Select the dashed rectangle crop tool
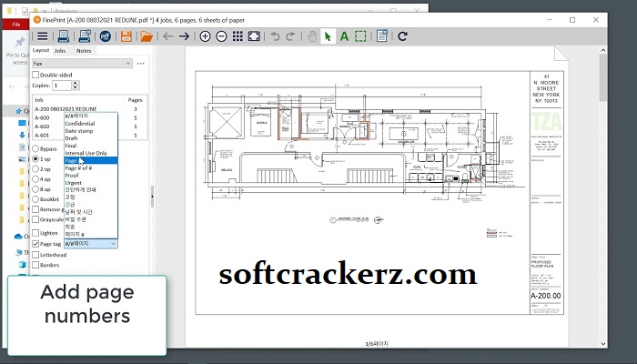The width and height of the screenshot is (637, 364). pyautogui.click(x=360, y=36)
